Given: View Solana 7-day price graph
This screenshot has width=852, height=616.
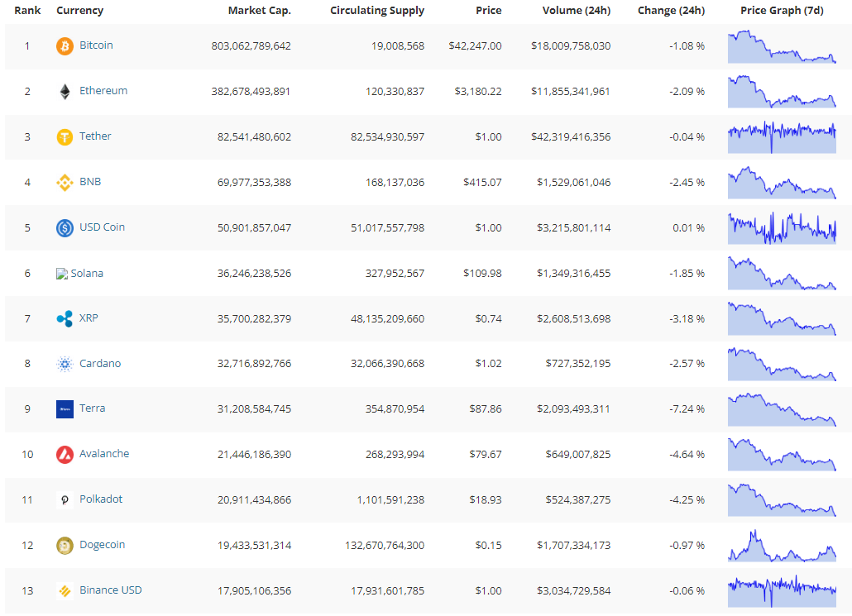Looking at the screenshot, I should pyautogui.click(x=782, y=273).
